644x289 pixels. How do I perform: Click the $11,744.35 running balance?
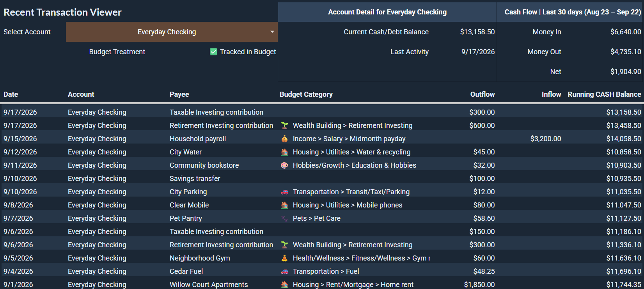coord(624,285)
